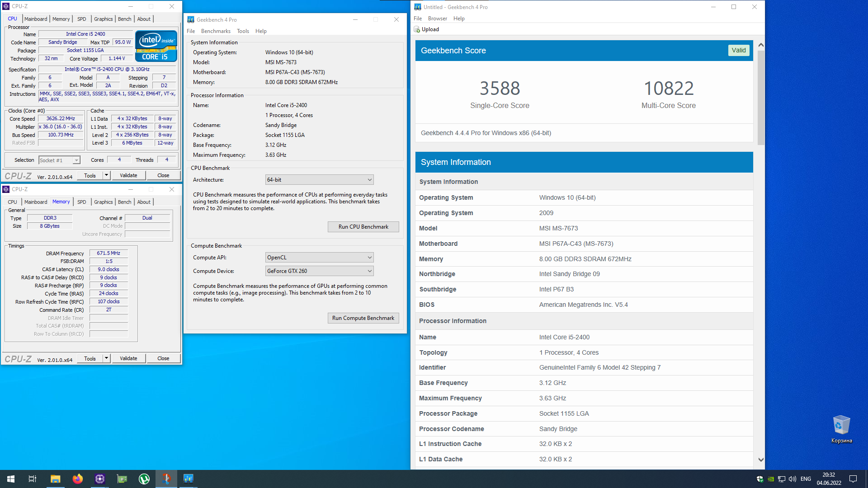The width and height of the screenshot is (868, 488).
Task: Open the volume control in the tray
Action: pyautogui.click(x=793, y=479)
